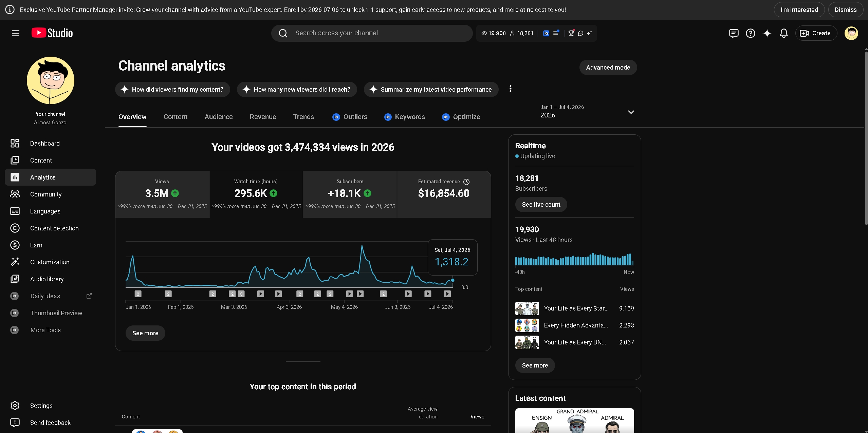Open the three-dot more suggestions menu
The image size is (868, 433).
[x=510, y=89]
